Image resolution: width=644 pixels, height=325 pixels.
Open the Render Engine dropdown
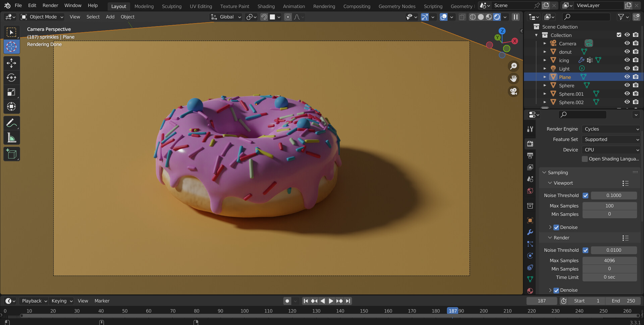(x=610, y=129)
